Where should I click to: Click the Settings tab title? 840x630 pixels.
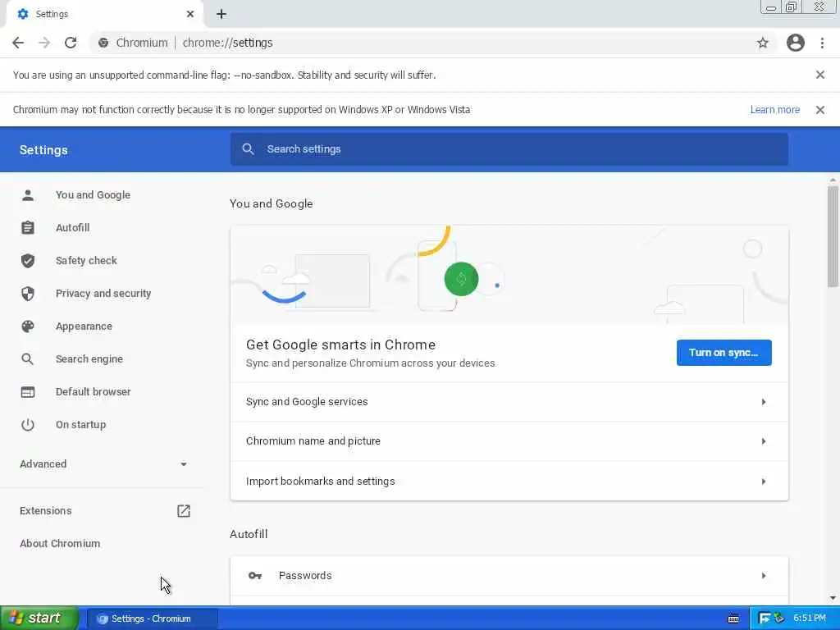pos(52,14)
